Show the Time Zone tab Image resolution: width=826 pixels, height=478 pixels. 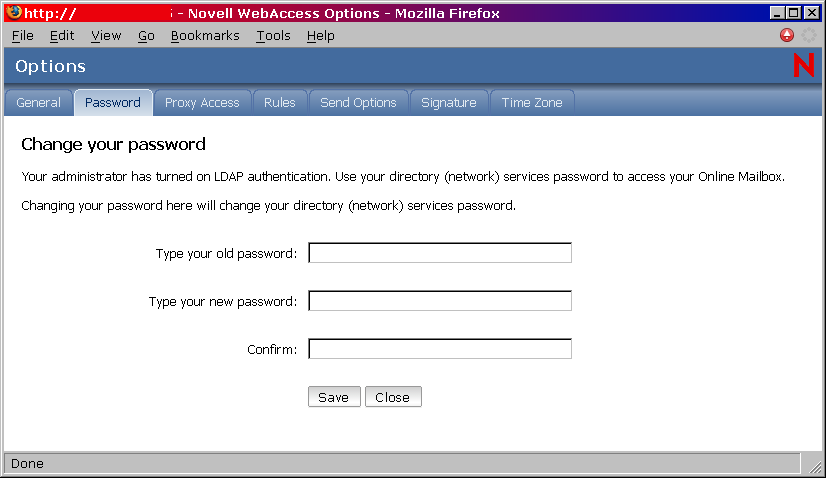click(x=532, y=103)
